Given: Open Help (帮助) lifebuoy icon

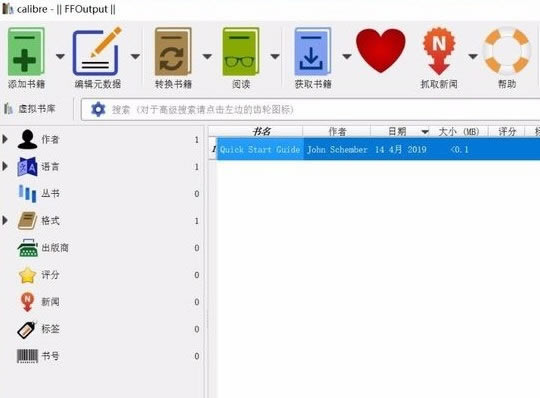Looking at the screenshot, I should [x=506, y=51].
